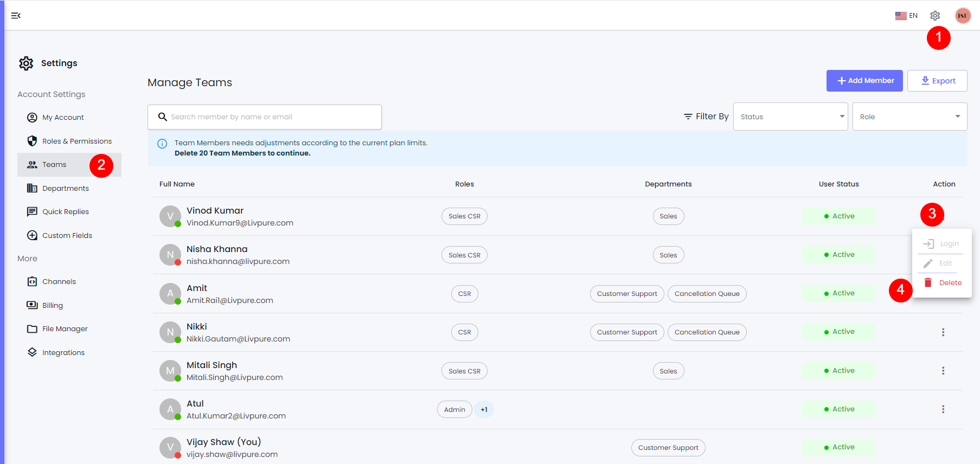Viewport: 980px width, 464px height.
Task: Collapse the sidebar with the hamburger icon
Action: pos(16,16)
